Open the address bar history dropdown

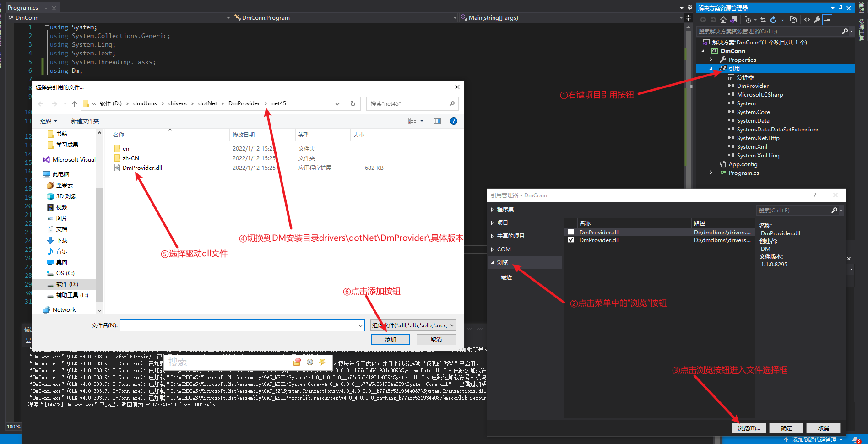[x=337, y=104]
